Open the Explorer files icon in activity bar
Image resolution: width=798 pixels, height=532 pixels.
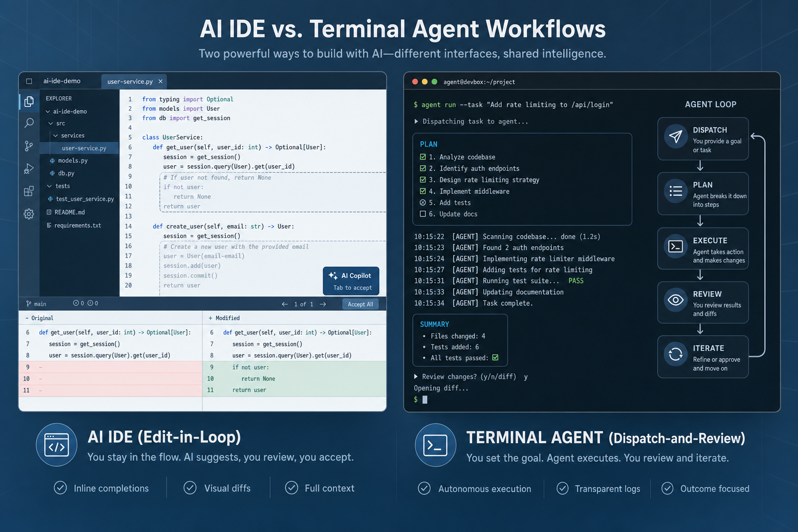(x=29, y=101)
